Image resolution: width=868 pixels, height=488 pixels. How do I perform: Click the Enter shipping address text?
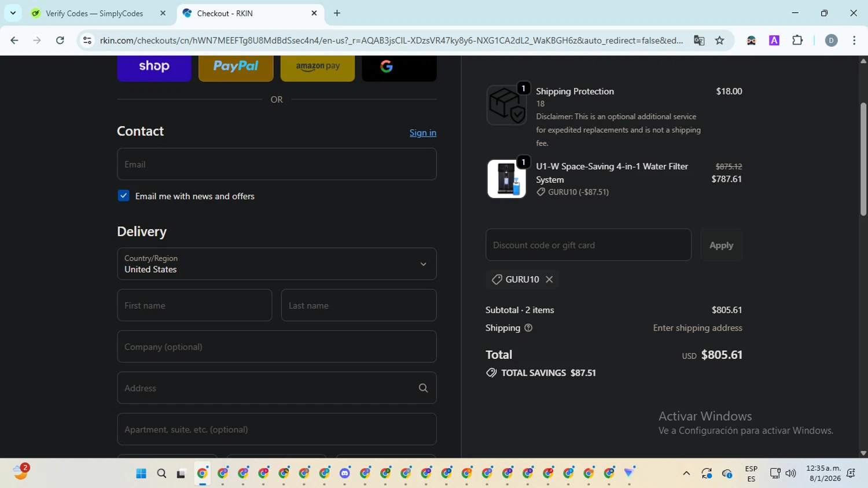(x=697, y=328)
